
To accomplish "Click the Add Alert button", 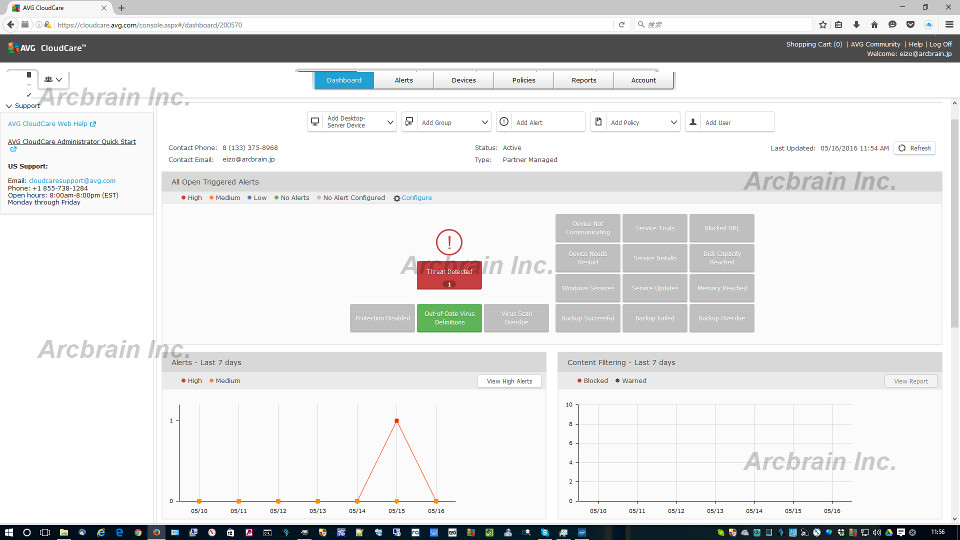I will coord(541,122).
